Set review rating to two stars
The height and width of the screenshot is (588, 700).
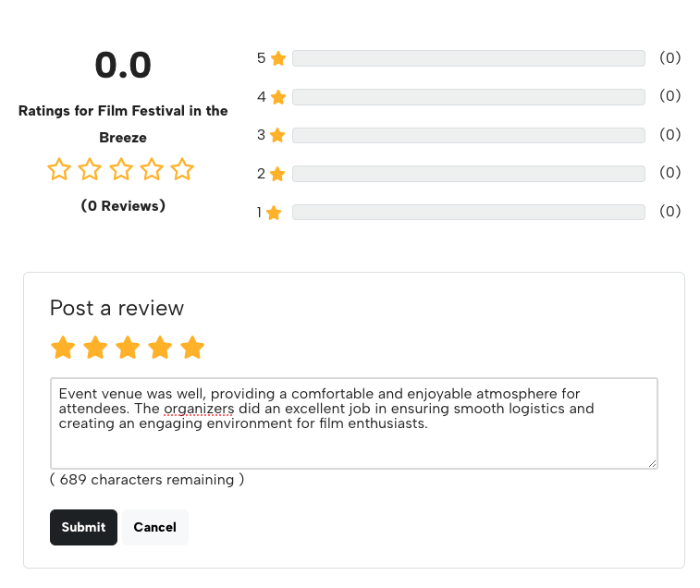pyautogui.click(x=95, y=348)
